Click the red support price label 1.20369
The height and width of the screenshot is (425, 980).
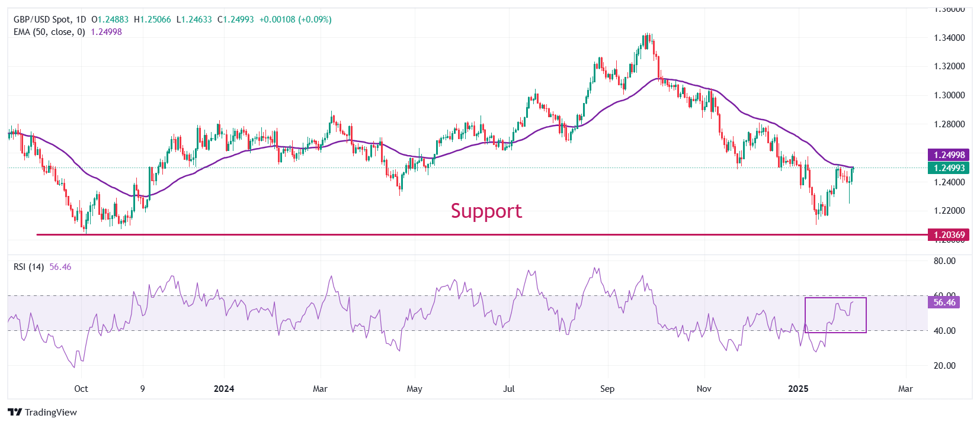pyautogui.click(x=949, y=235)
